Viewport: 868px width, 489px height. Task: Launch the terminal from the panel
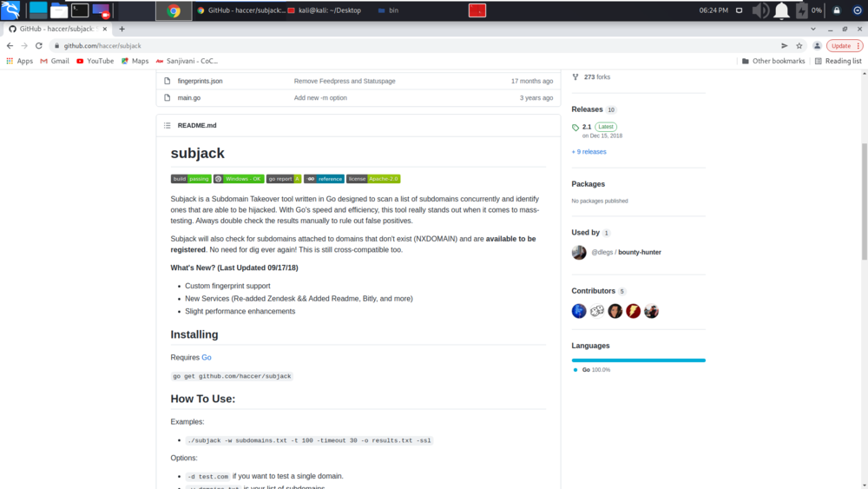pos(80,10)
